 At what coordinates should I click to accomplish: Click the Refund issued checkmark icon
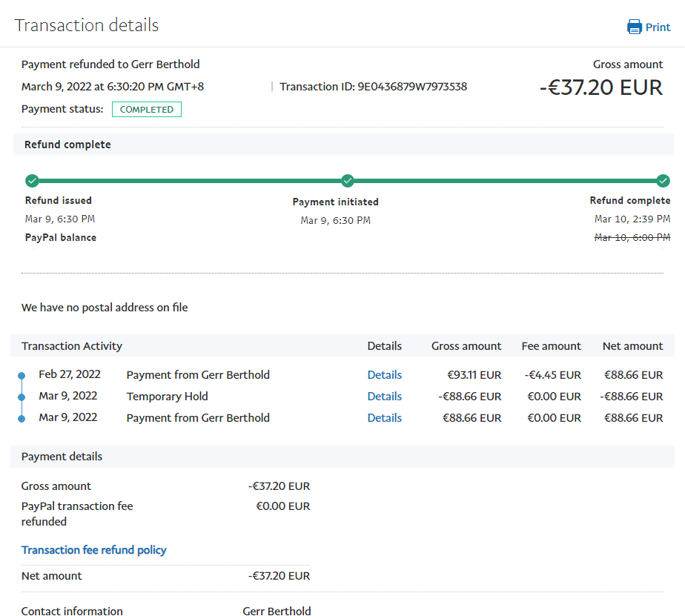tap(32, 181)
